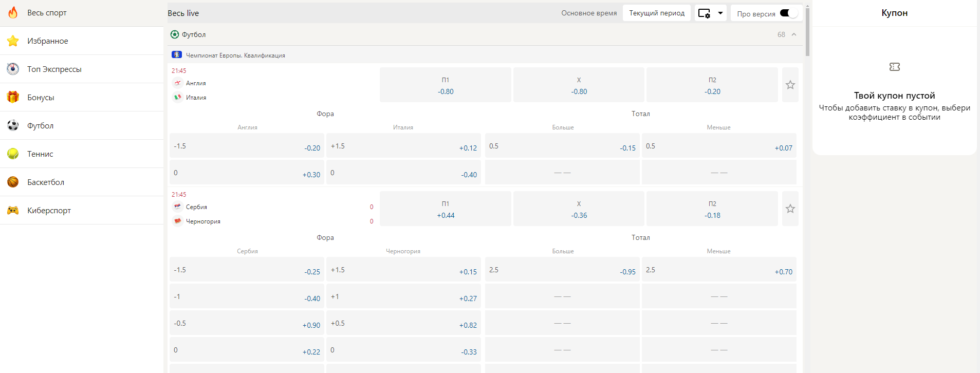980x373 pixels.
Task: Switch to Текущий период tab
Action: pos(657,13)
